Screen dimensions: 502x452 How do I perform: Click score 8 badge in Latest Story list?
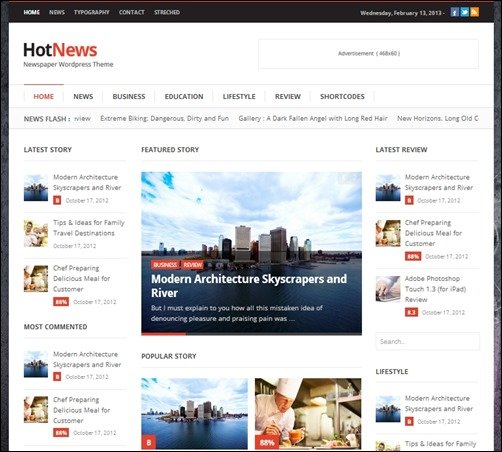[57, 200]
